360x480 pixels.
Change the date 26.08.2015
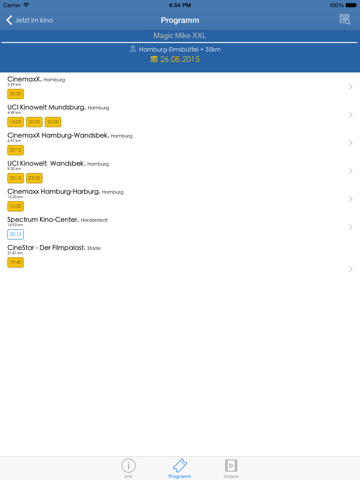pos(180,59)
